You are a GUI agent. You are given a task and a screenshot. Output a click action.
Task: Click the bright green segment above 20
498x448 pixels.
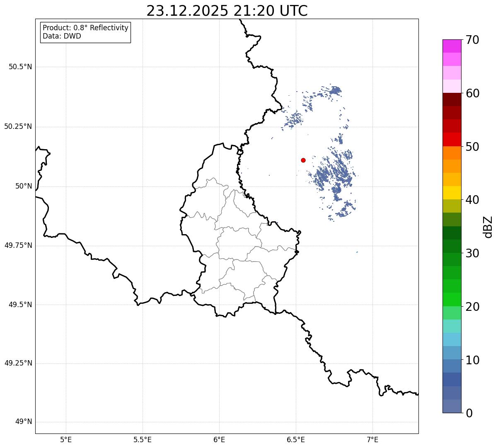[x=452, y=299]
